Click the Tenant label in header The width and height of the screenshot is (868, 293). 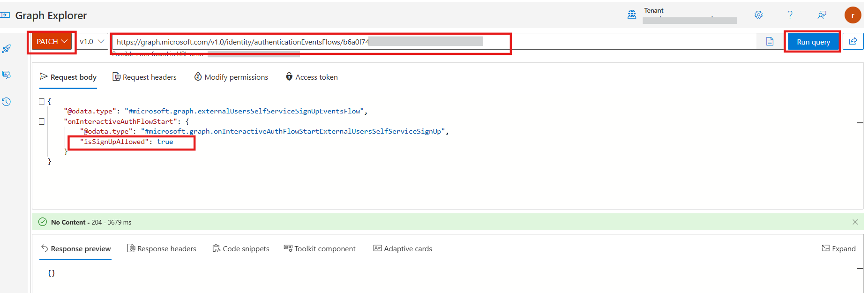coord(654,10)
